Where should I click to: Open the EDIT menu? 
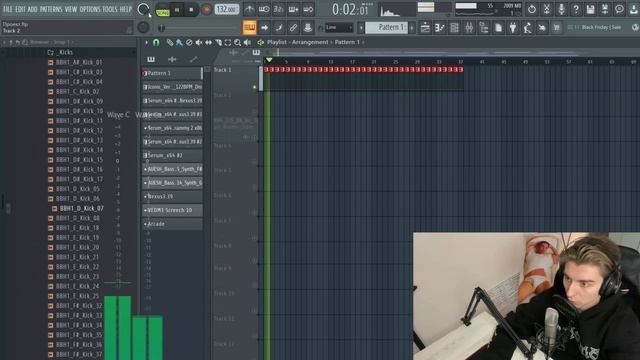pyautogui.click(x=20, y=9)
